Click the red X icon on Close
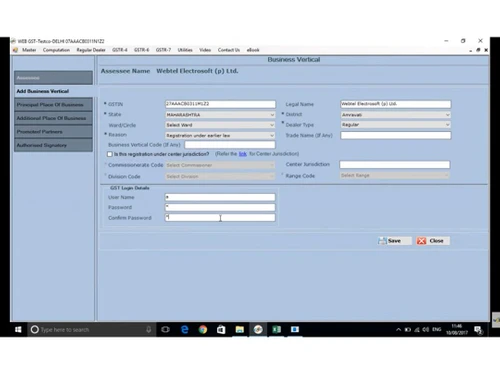 click(x=421, y=241)
